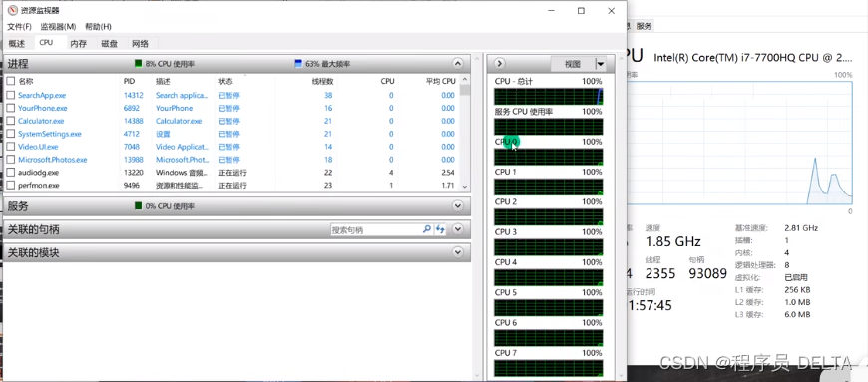This screenshot has width=868, height=382.
Task: Click the CPU - 总计 graph
Action: [548, 97]
